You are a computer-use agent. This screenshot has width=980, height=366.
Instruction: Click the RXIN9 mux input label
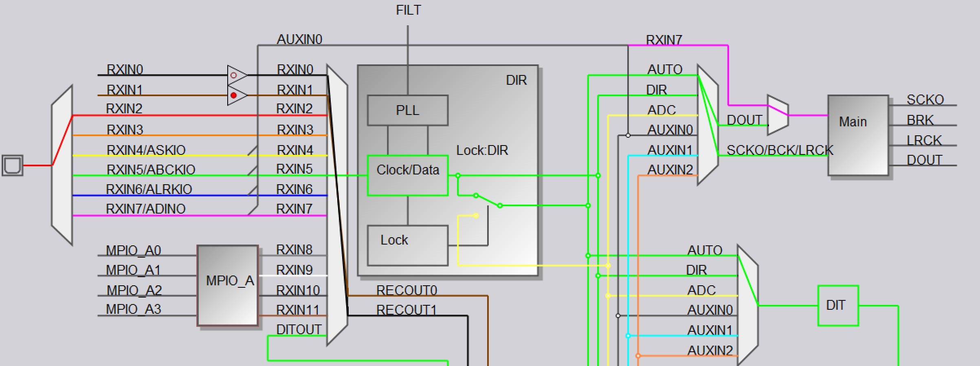pos(294,270)
